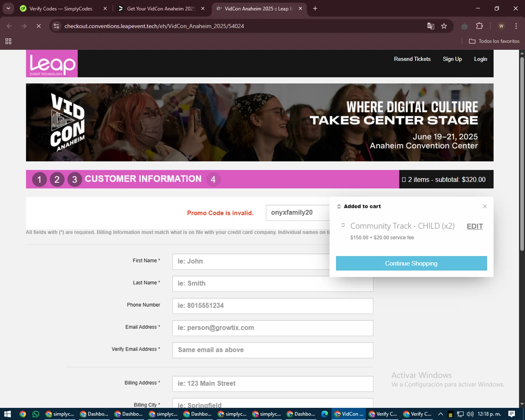Switch to the VidCon taskbar window
Image resolution: width=525 pixels, height=420 pixels.
tap(349, 414)
